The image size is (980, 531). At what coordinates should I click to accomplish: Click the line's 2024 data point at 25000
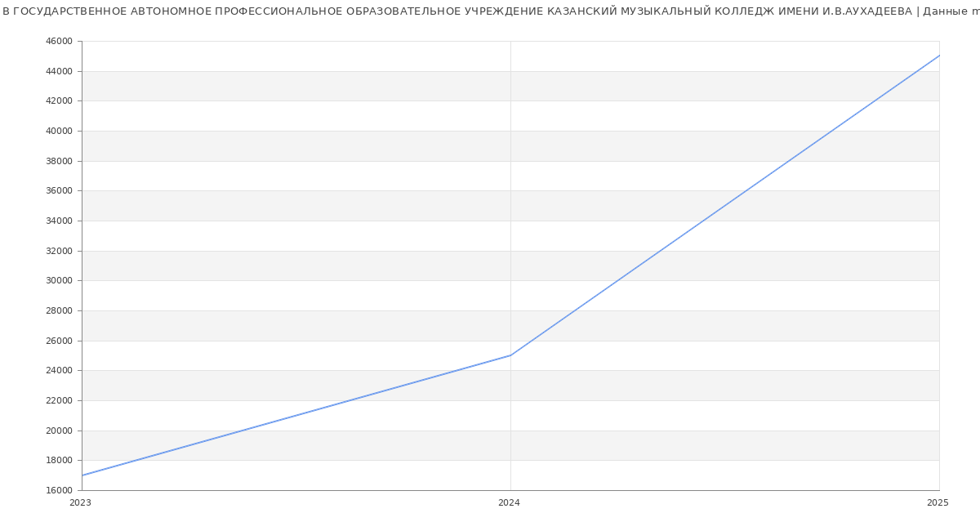(x=510, y=355)
